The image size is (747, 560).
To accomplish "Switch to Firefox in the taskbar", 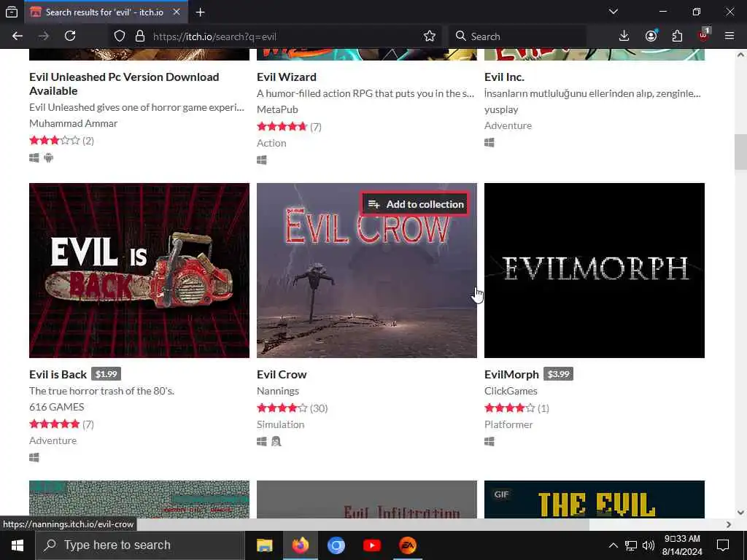I will point(300,545).
